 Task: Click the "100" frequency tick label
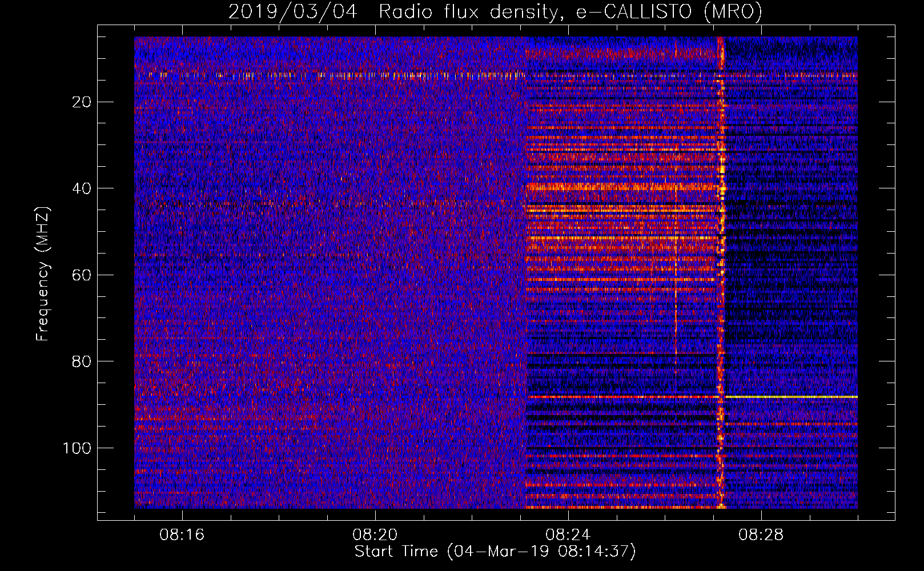tap(77, 448)
